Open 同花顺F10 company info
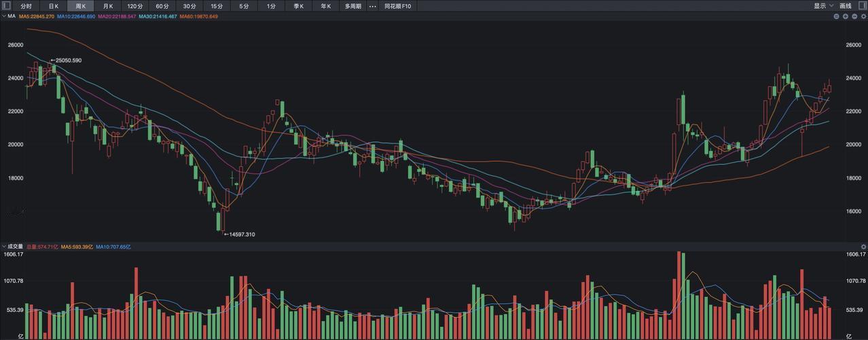Screen dimensions: 868x340 (x=398, y=5)
